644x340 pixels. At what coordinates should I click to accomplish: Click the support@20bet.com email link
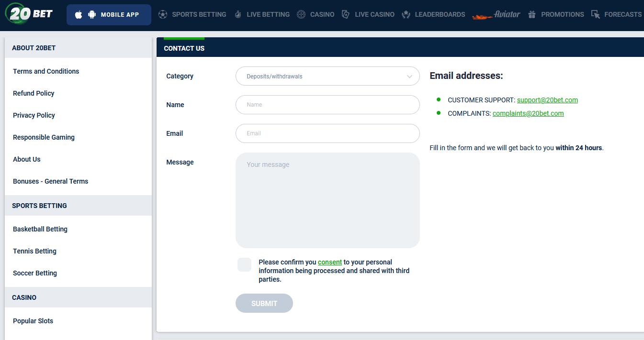point(547,100)
